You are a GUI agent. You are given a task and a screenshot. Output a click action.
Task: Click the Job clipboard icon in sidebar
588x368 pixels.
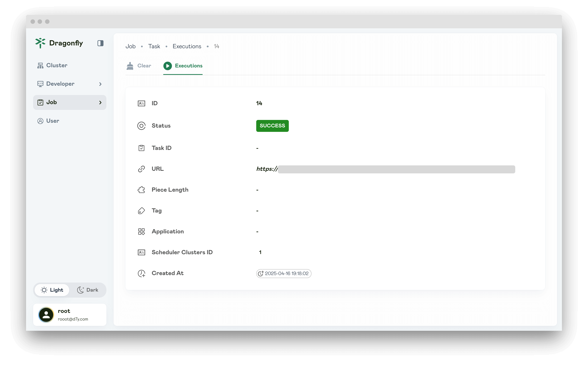point(40,102)
